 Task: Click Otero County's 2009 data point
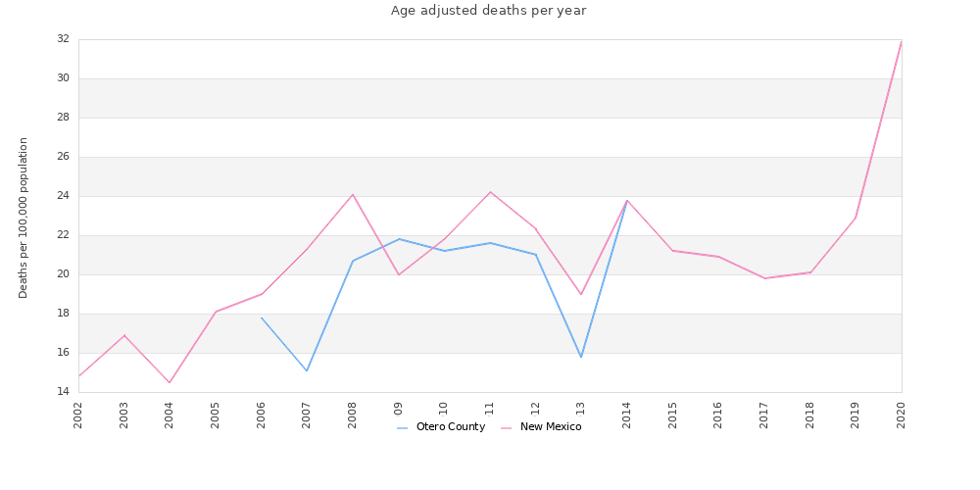pos(399,239)
